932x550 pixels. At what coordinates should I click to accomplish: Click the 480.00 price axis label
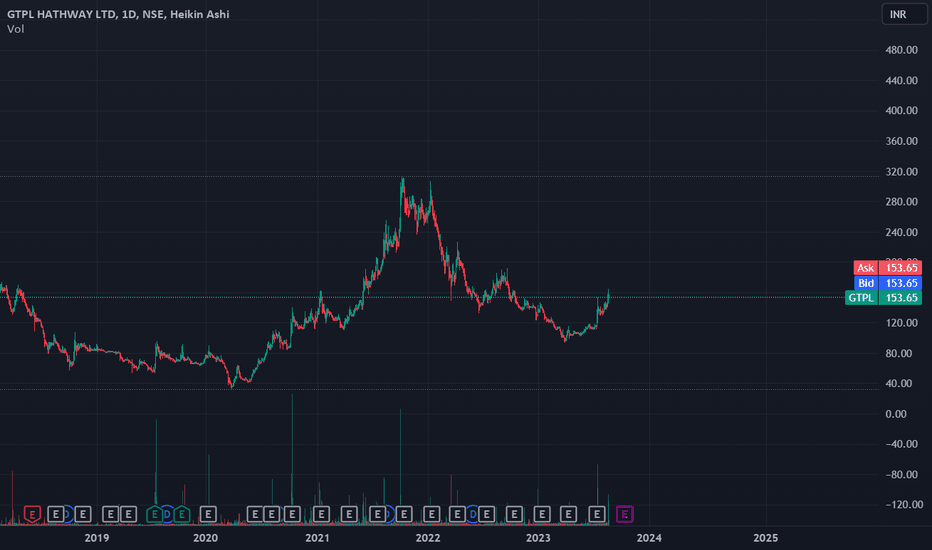point(901,51)
